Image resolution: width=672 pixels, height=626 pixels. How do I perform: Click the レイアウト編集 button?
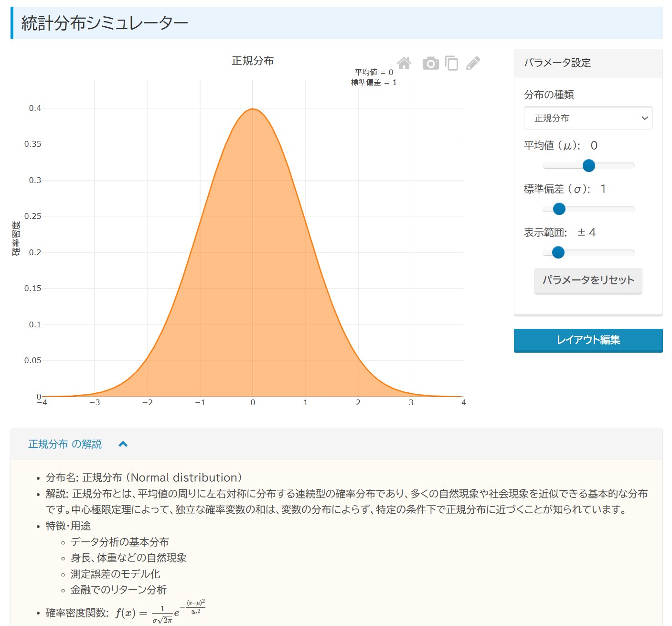tap(588, 340)
